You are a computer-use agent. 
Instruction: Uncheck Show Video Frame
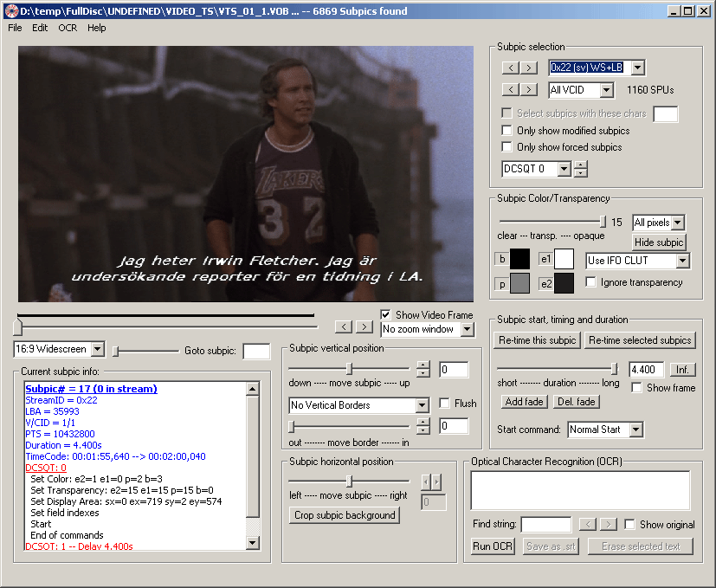[x=385, y=314]
